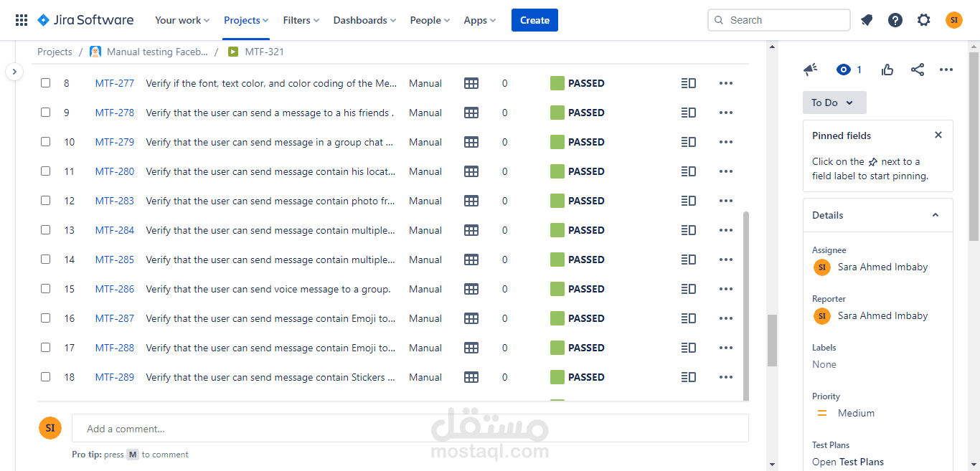Tick the checkbox for MTF-283

point(45,201)
